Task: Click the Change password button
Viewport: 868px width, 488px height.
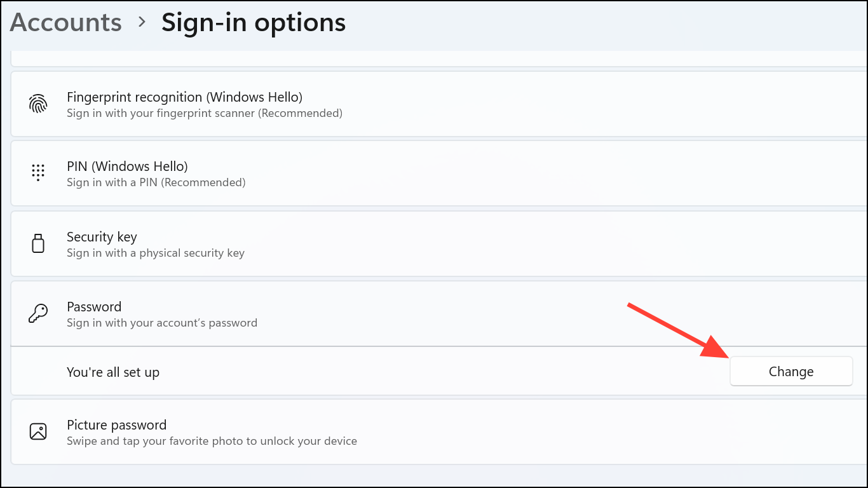Action: pyautogui.click(x=791, y=372)
